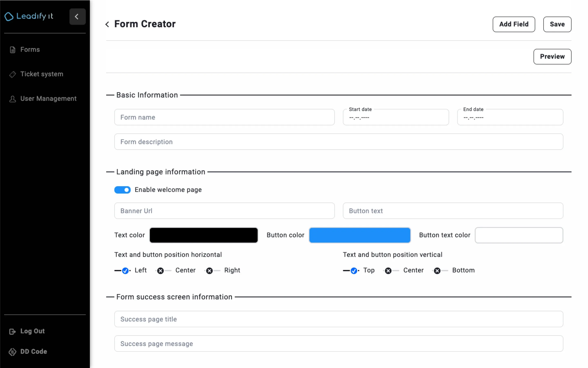Click the Log Out icon
588x368 pixels.
point(12,331)
